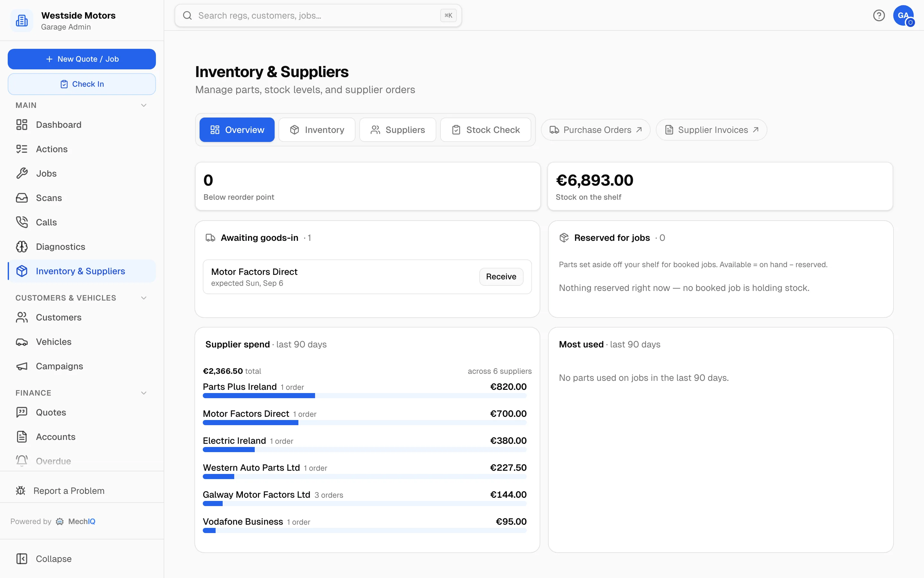Click the Customers people icon

pyautogui.click(x=22, y=317)
